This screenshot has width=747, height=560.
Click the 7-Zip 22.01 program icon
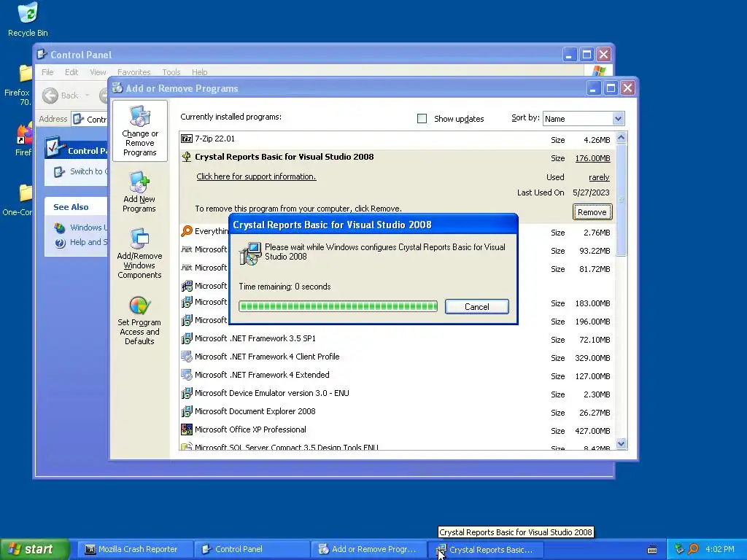(187, 139)
